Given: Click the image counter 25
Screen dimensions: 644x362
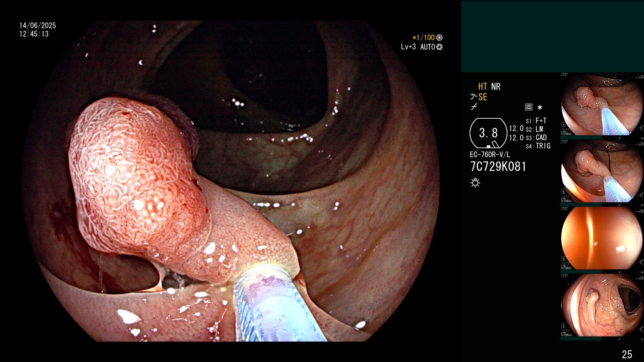Looking at the screenshot, I should click(627, 354).
